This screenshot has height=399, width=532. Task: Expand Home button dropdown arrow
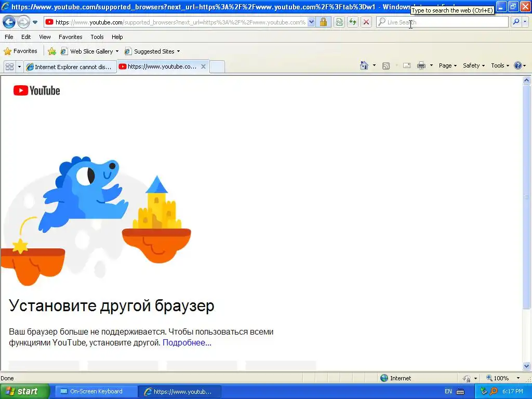pyautogui.click(x=374, y=65)
